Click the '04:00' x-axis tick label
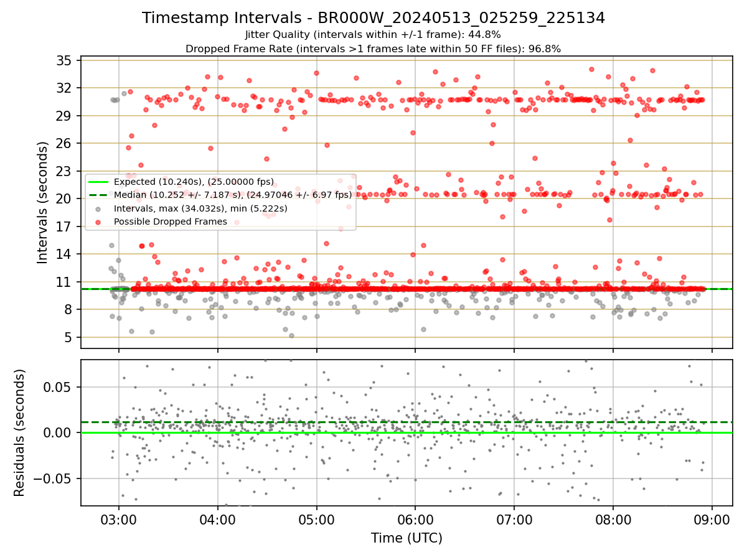747x560 pixels. click(217, 519)
